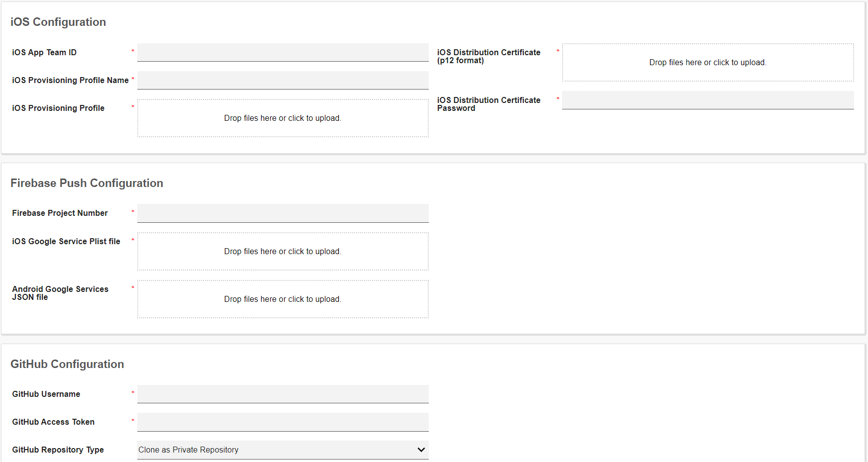This screenshot has height=462, width=868.
Task: Click the GitHub Repository Type label
Action: point(58,450)
